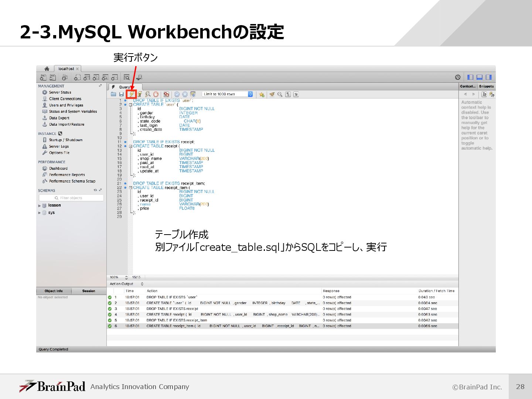Open Client Connections
532x399 pixels.
tap(65, 99)
